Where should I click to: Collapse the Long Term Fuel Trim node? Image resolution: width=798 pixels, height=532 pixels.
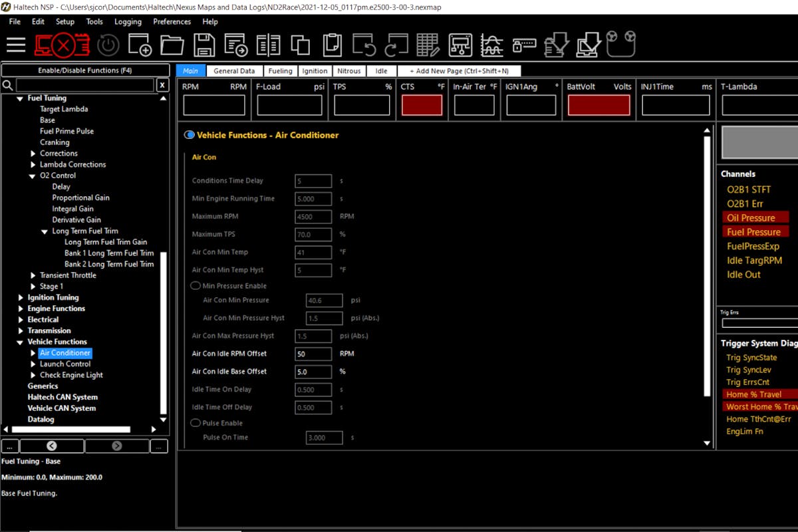click(x=45, y=231)
